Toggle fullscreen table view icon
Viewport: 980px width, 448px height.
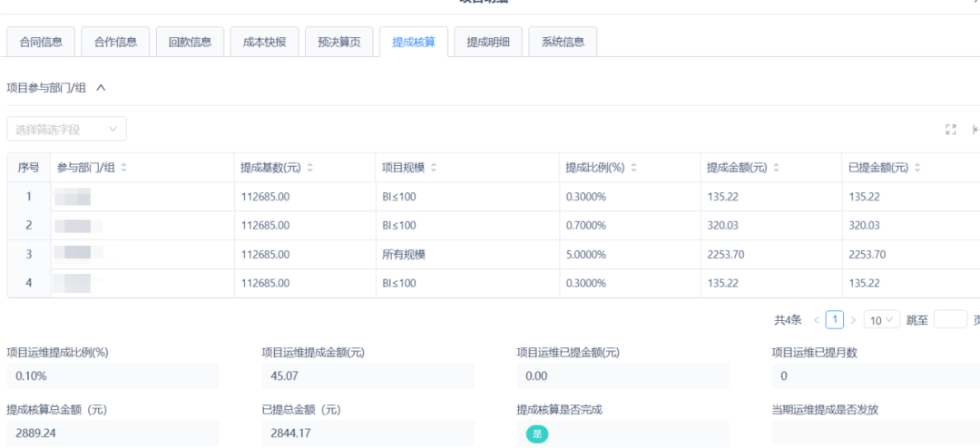tap(951, 130)
